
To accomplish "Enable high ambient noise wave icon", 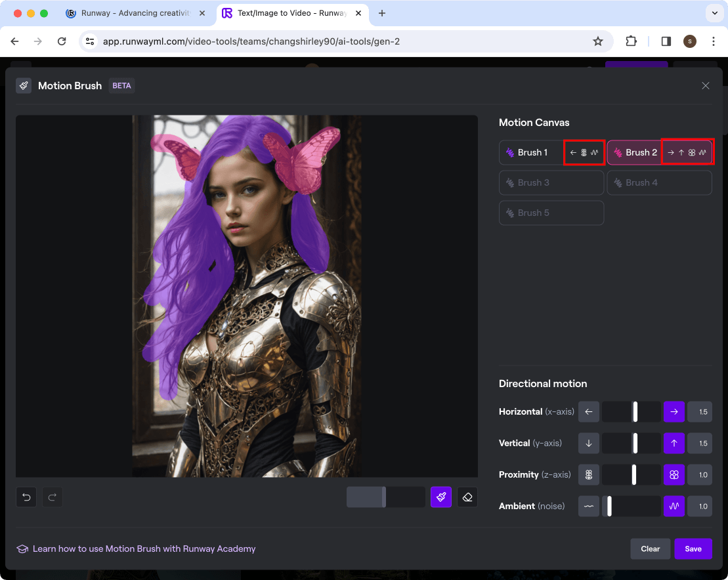I will 674,507.
